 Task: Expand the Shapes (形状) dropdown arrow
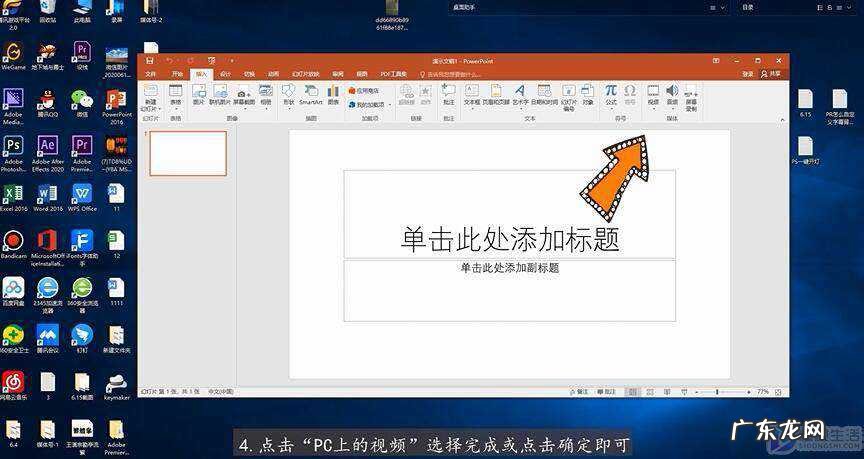[x=288, y=109]
